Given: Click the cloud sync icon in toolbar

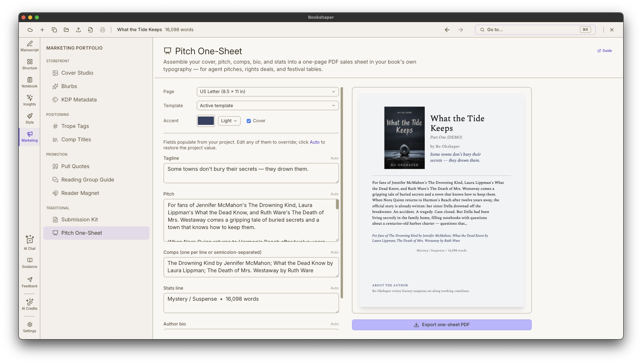Looking at the screenshot, I should pyautogui.click(x=30, y=30).
